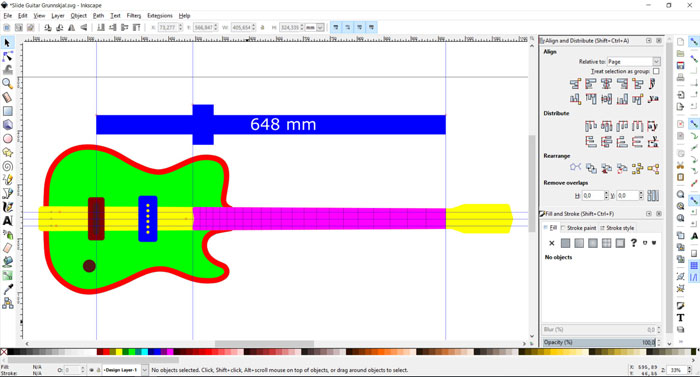
Task: Toggle scale stroke width affect button
Action: [x=336, y=28]
